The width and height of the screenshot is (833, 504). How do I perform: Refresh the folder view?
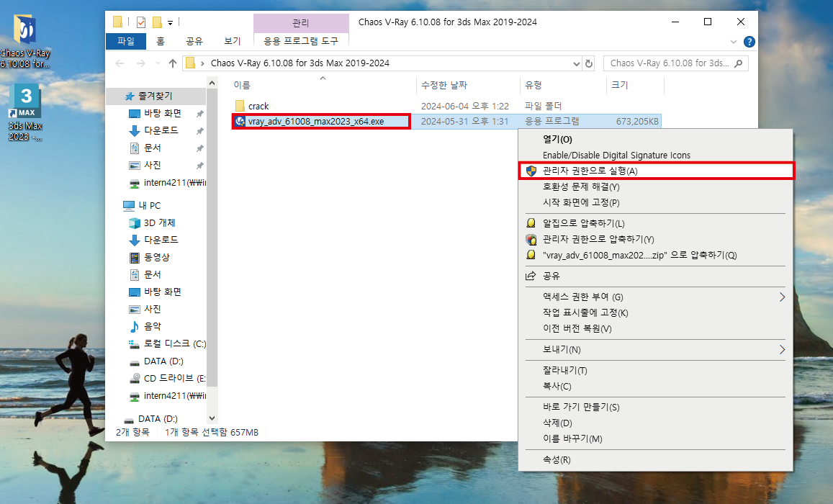click(x=589, y=63)
